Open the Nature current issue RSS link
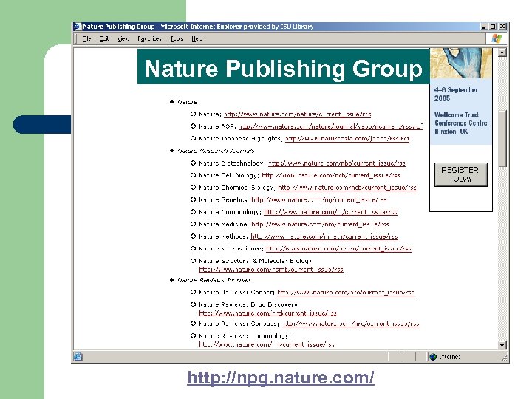This screenshot has width=532, height=399. click(298, 115)
